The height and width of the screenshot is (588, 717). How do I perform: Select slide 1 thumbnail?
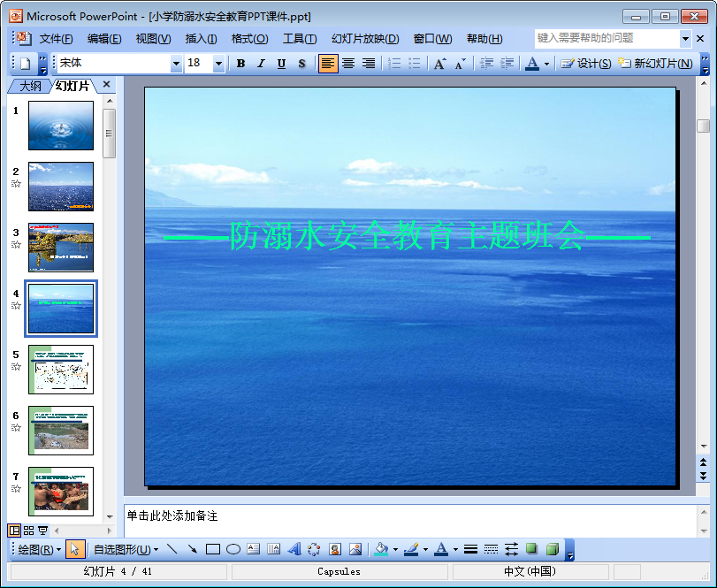[x=61, y=126]
